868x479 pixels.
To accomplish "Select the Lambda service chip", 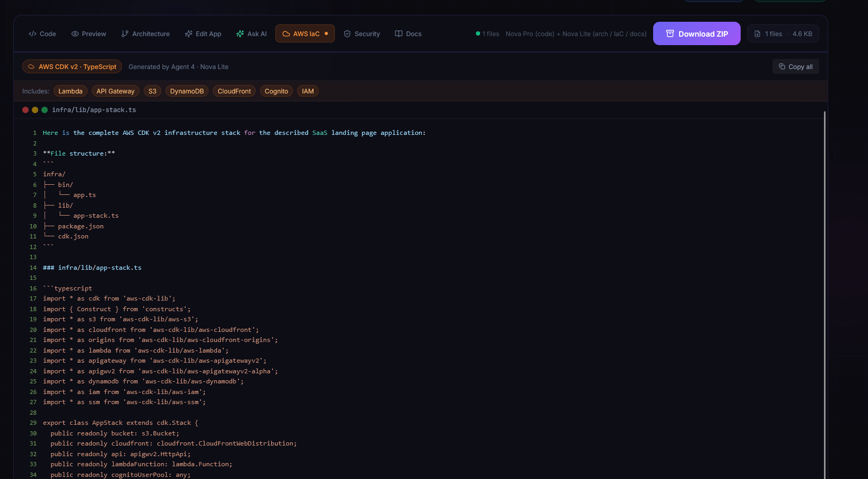I will tap(71, 91).
